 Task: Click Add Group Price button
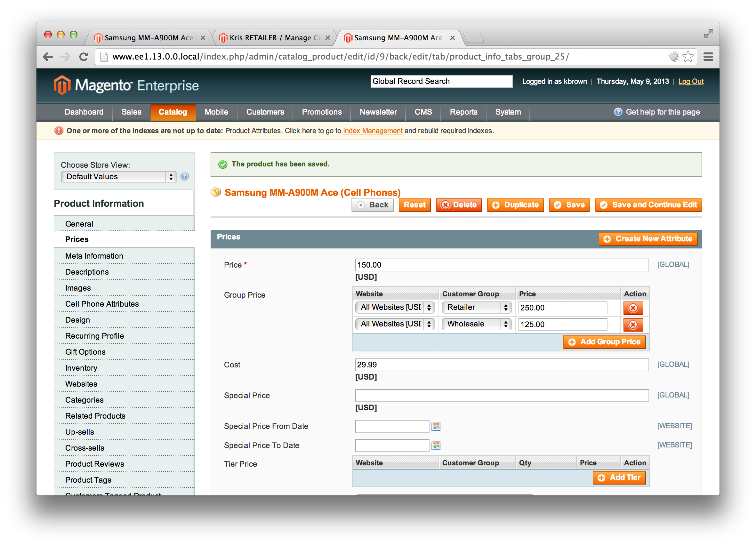tap(604, 342)
